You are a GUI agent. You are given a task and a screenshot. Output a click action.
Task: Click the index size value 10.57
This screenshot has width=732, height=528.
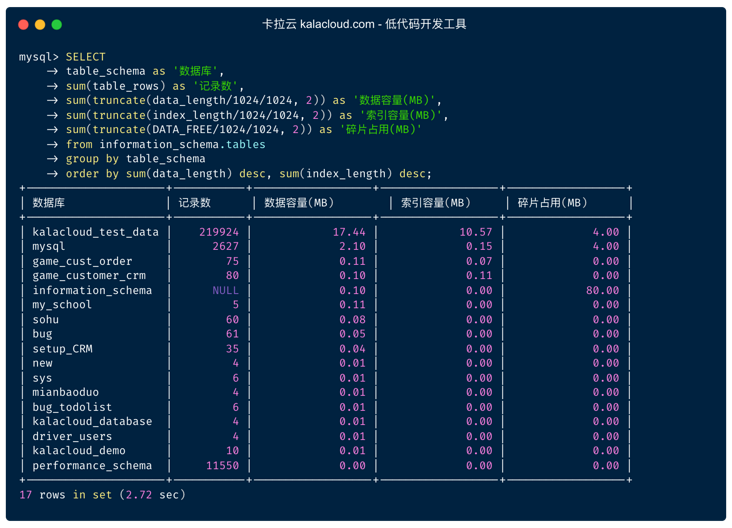point(476,232)
